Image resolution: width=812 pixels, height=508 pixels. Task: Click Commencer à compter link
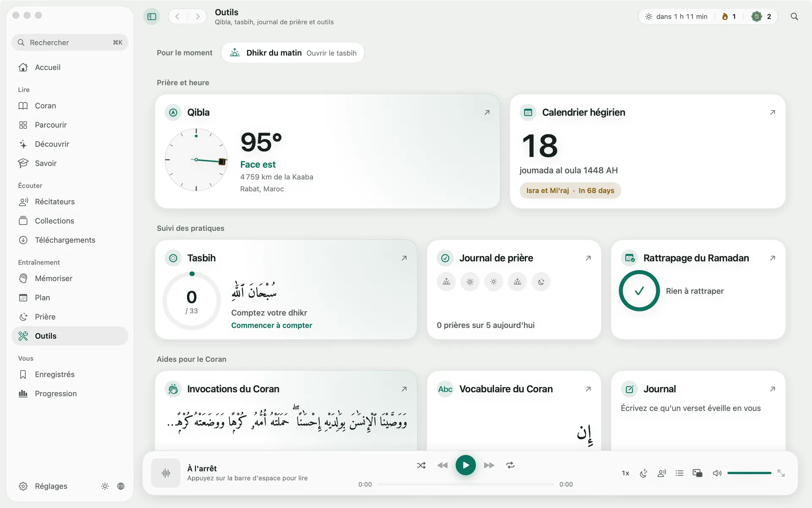pos(272,325)
